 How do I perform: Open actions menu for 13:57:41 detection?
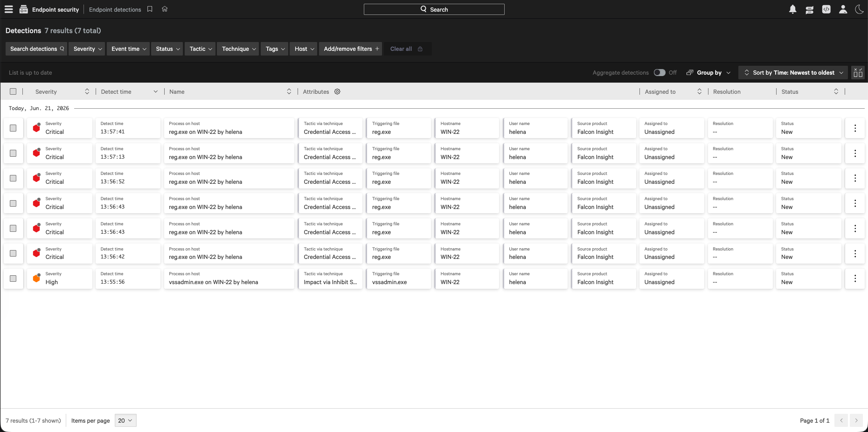pos(855,128)
